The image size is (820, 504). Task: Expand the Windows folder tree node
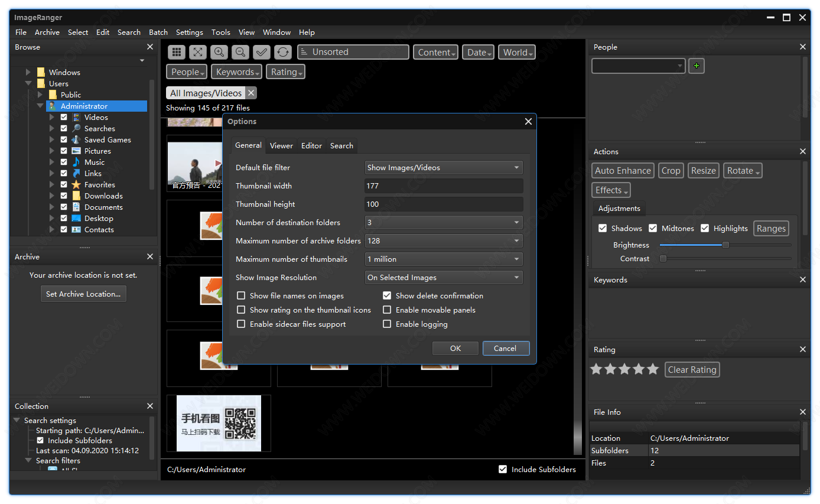coord(28,73)
